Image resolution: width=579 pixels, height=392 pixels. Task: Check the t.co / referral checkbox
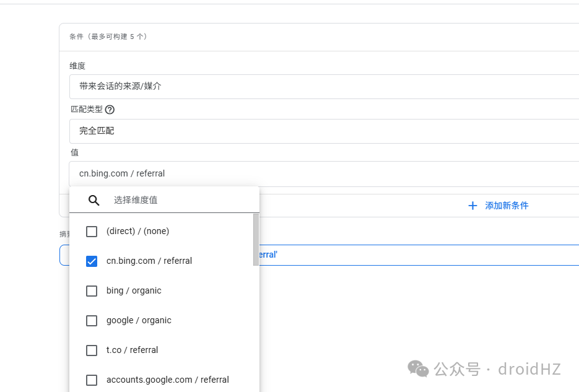click(92, 351)
